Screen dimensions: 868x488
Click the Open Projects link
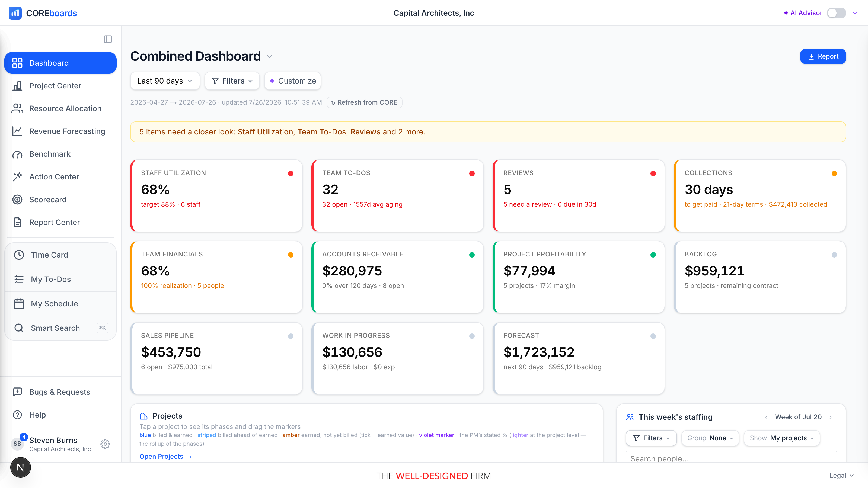(165, 456)
